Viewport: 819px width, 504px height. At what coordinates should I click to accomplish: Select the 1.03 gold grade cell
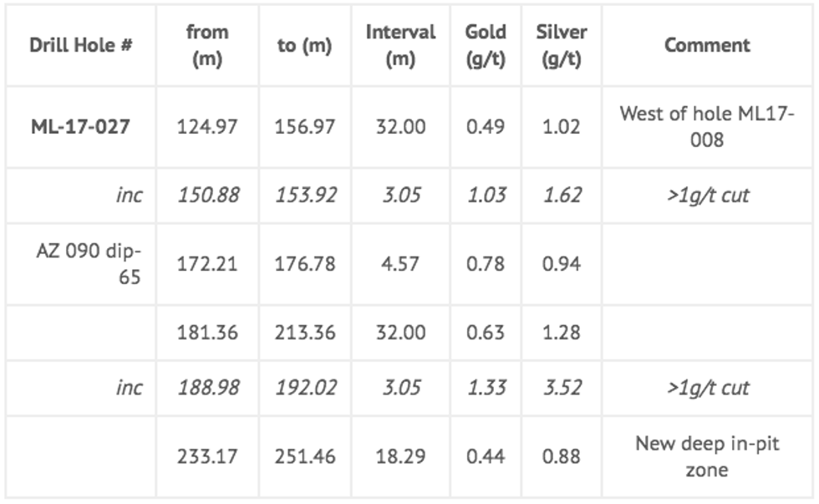486,196
